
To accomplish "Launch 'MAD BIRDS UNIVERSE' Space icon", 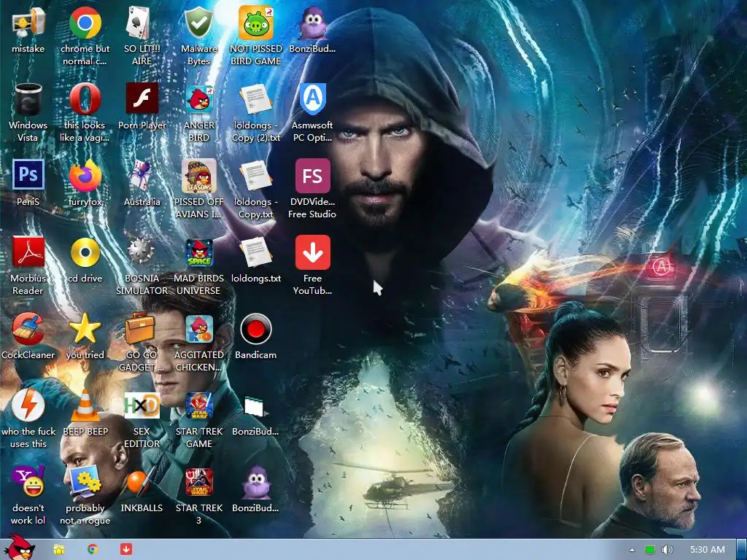I will click(198, 252).
